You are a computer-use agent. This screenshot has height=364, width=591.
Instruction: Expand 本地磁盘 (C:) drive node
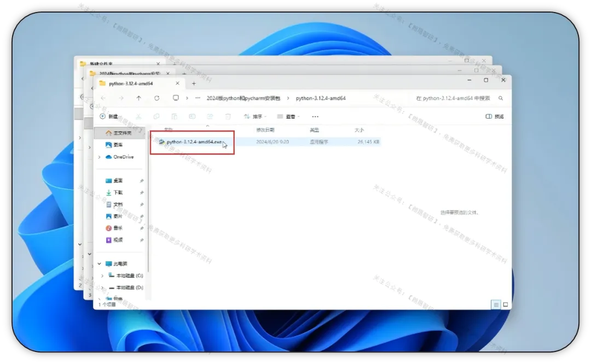pyautogui.click(x=102, y=275)
